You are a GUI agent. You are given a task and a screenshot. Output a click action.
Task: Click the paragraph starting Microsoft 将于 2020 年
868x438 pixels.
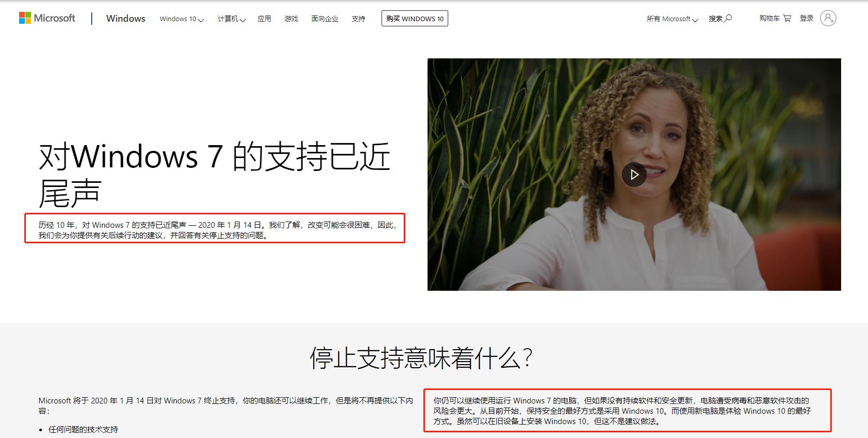click(x=226, y=405)
